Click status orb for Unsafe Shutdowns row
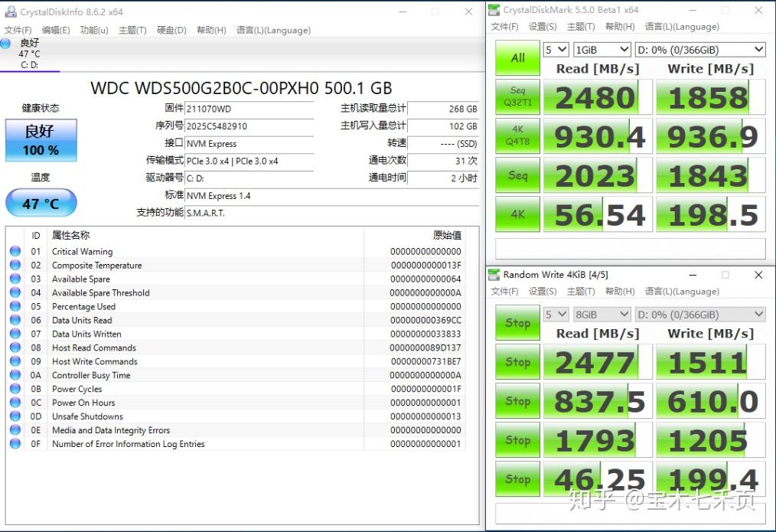The height and width of the screenshot is (532, 776). coord(15,416)
